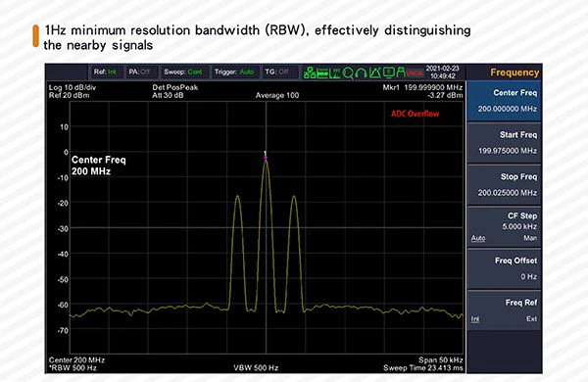Select the Freq Offset softkey
Screen dimensions: 588x382
tap(504, 268)
